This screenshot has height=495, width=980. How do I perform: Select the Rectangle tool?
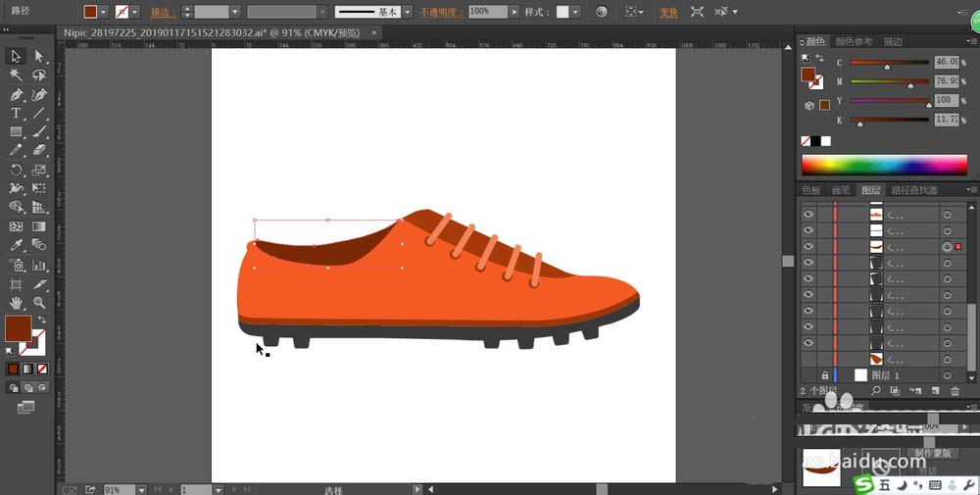coord(16,132)
